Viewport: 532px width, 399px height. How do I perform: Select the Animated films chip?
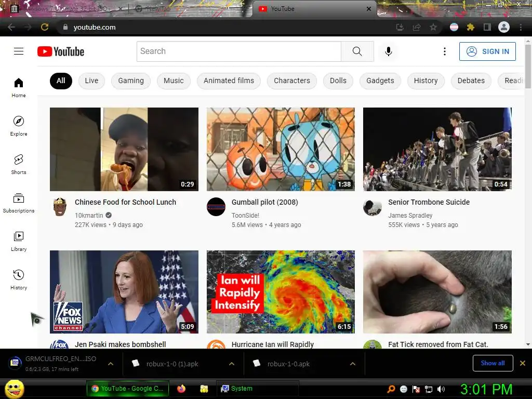coord(229,81)
